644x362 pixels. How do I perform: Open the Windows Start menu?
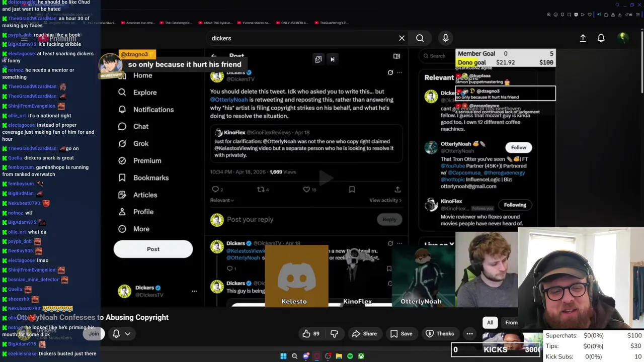[283, 356]
